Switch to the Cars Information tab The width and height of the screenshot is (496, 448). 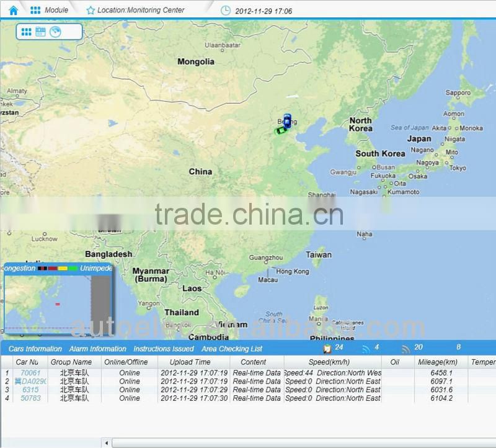35,349
